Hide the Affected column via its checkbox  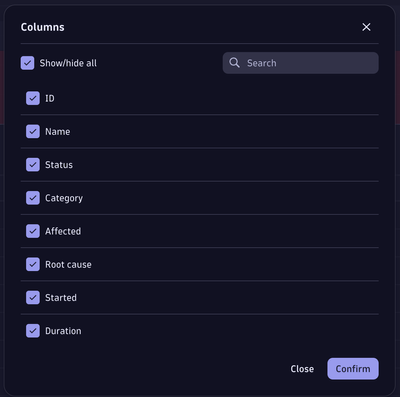pyautogui.click(x=33, y=231)
